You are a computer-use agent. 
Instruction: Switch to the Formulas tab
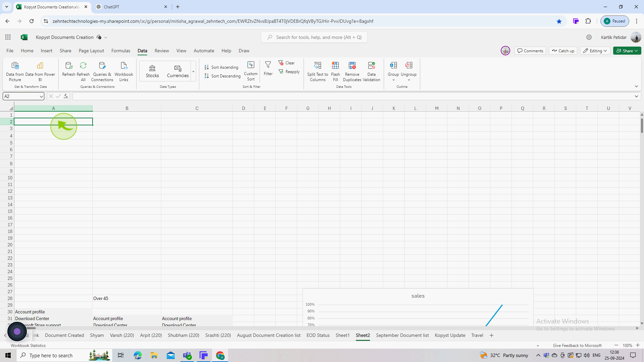point(121,51)
